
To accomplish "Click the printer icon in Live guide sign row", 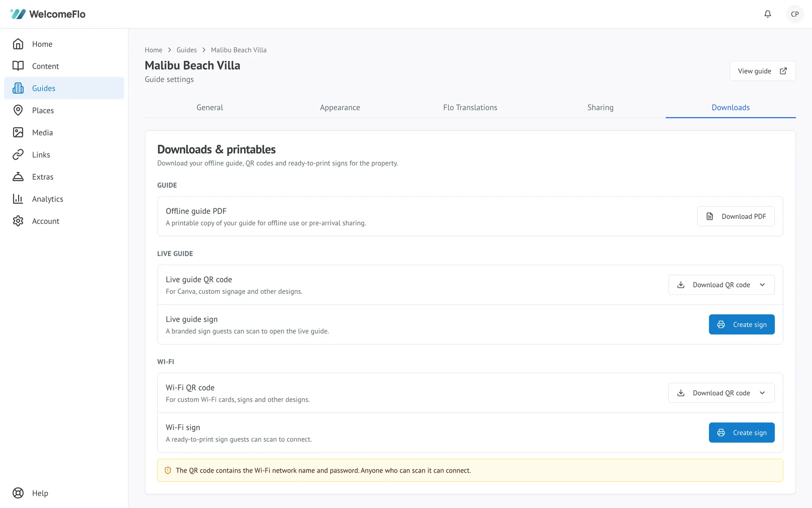I will tap(721, 325).
